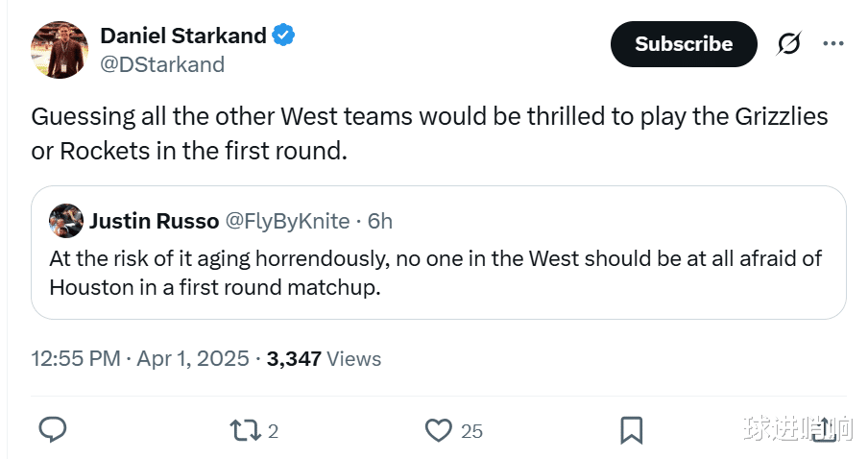Click the 12:55 PM Apr 1, 2025 timestamp
Screen dimensions: 868x459
[x=140, y=359]
